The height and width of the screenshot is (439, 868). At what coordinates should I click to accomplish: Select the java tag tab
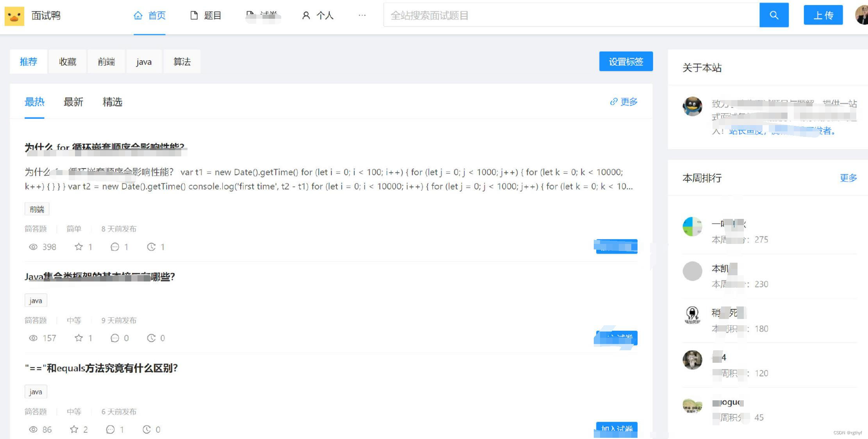click(144, 61)
